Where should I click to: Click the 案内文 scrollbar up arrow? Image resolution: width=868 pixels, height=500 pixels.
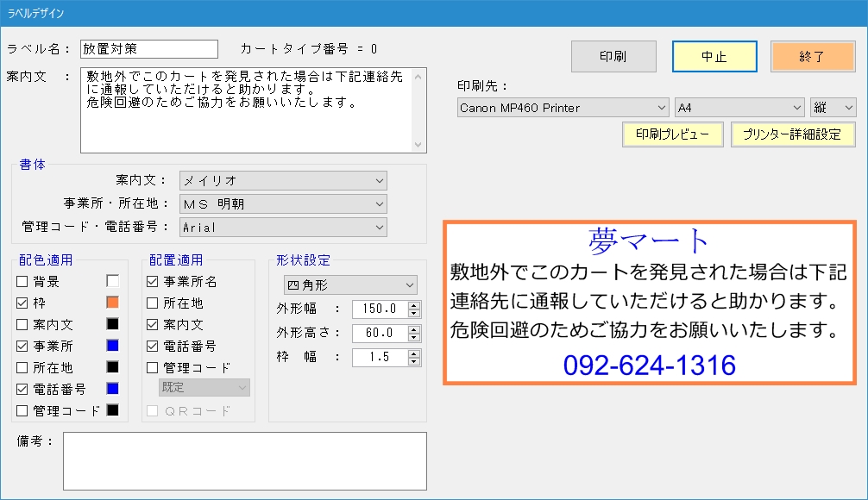[418, 77]
